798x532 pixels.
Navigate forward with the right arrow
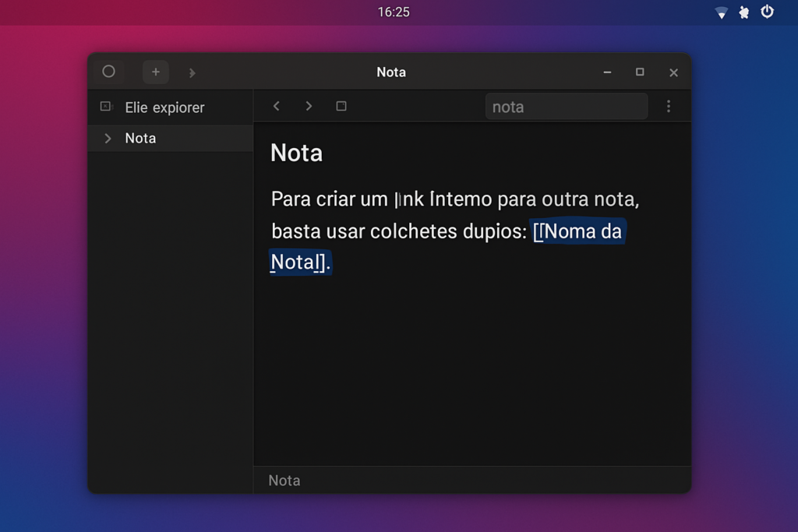coord(309,106)
